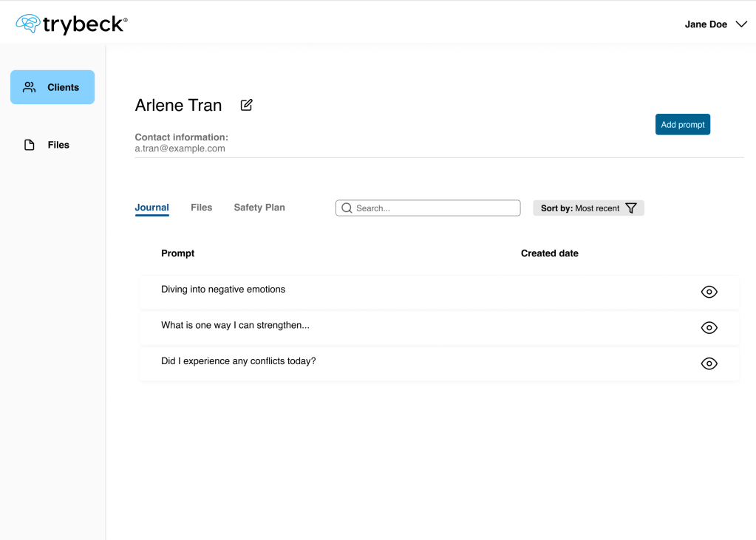View 'Did I experience any conflicts today?' via eye icon
The width and height of the screenshot is (756, 540).
709,363
